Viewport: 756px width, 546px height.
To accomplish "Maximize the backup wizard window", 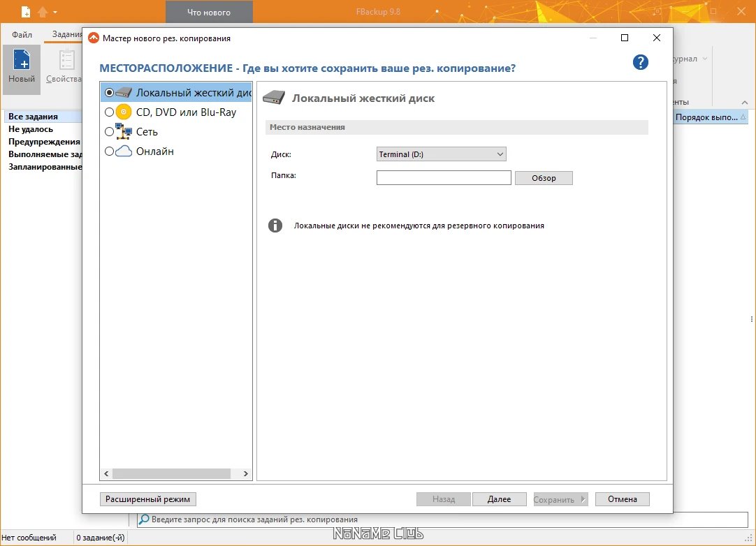I will coord(625,38).
